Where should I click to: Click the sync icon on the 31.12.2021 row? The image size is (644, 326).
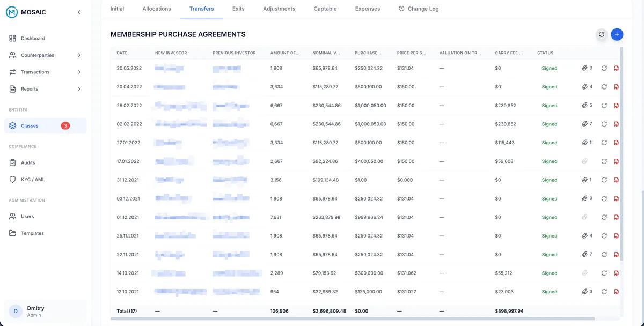pos(604,180)
